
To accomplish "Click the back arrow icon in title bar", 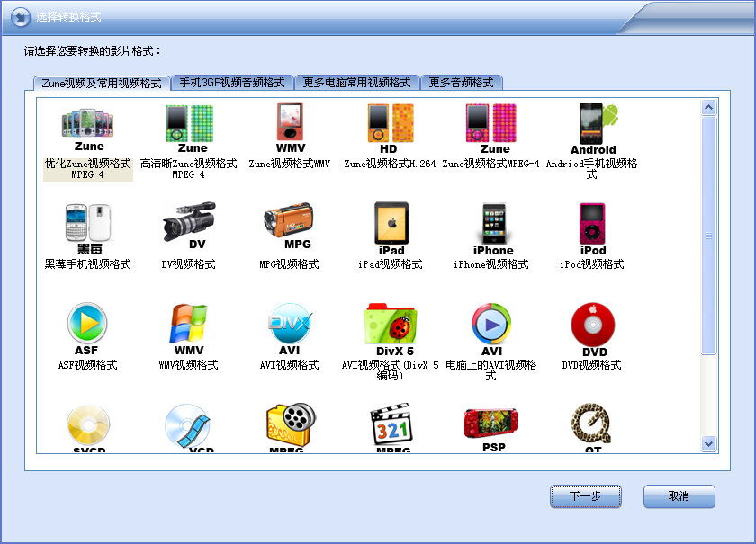I will click(21, 17).
